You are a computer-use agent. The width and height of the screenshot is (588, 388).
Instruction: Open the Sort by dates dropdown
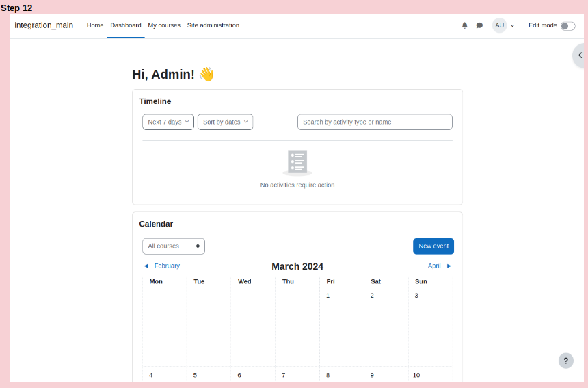point(226,122)
